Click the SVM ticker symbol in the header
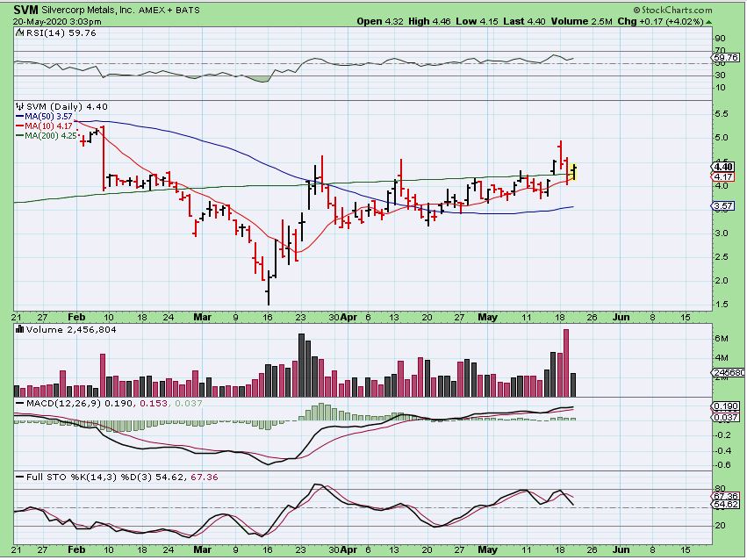This screenshot has width=747, height=560. tap(25, 10)
